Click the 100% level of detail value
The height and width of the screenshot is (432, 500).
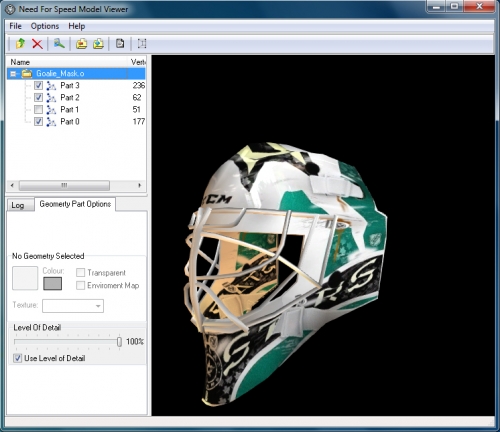click(x=135, y=342)
